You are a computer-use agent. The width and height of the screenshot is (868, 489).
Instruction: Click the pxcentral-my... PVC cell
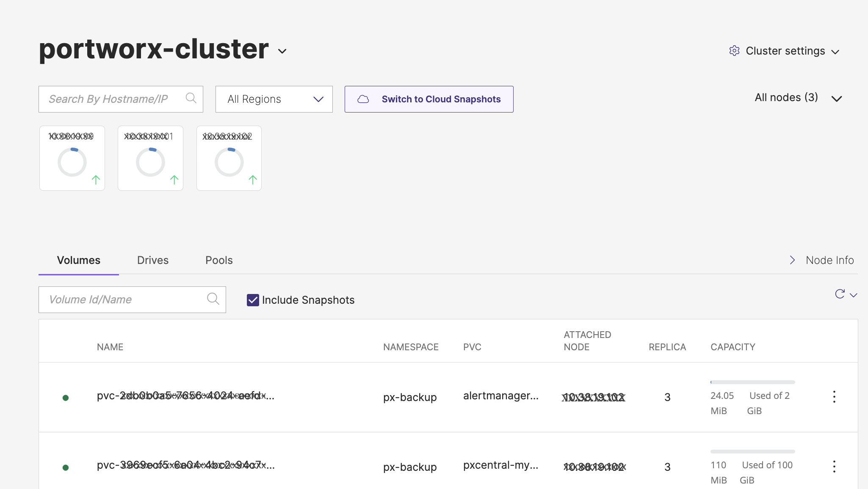click(x=501, y=465)
